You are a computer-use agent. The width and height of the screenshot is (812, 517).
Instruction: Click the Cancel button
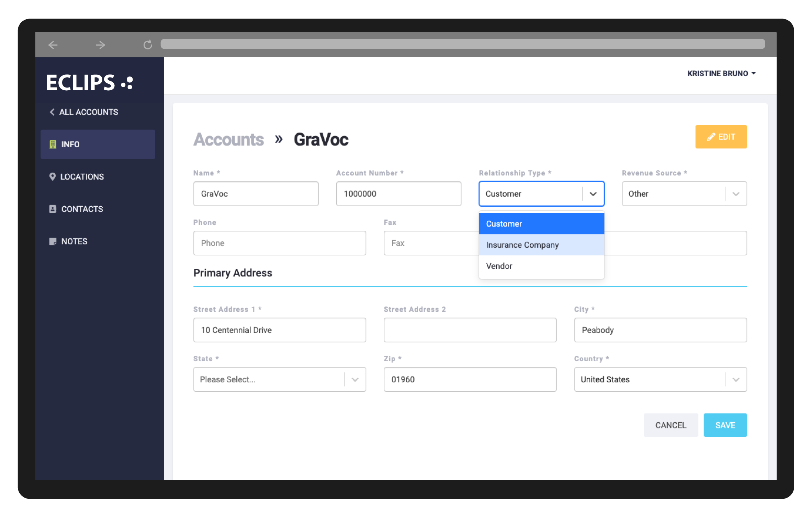(670, 425)
